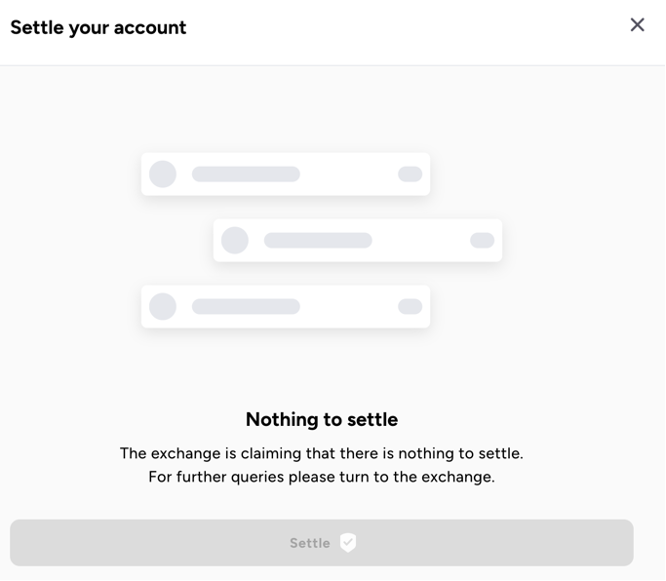
Task: Click the gray text bar in top placeholder card
Action: (246, 174)
